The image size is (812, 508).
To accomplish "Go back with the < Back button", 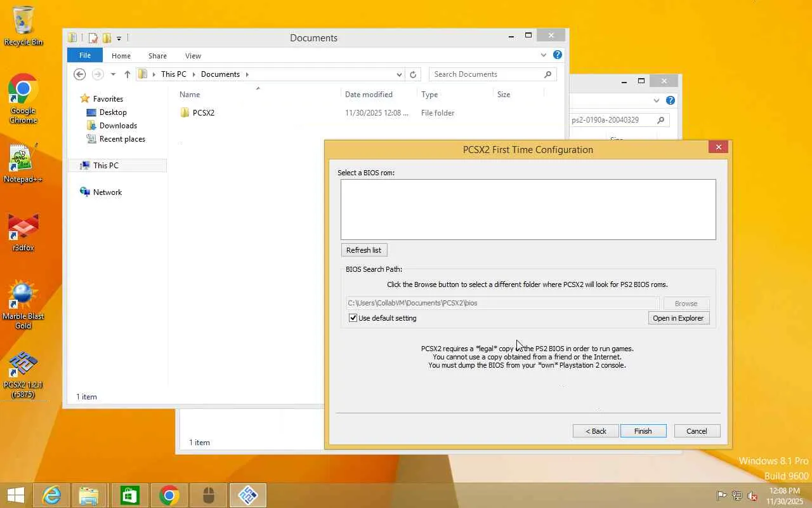I will point(596,431).
